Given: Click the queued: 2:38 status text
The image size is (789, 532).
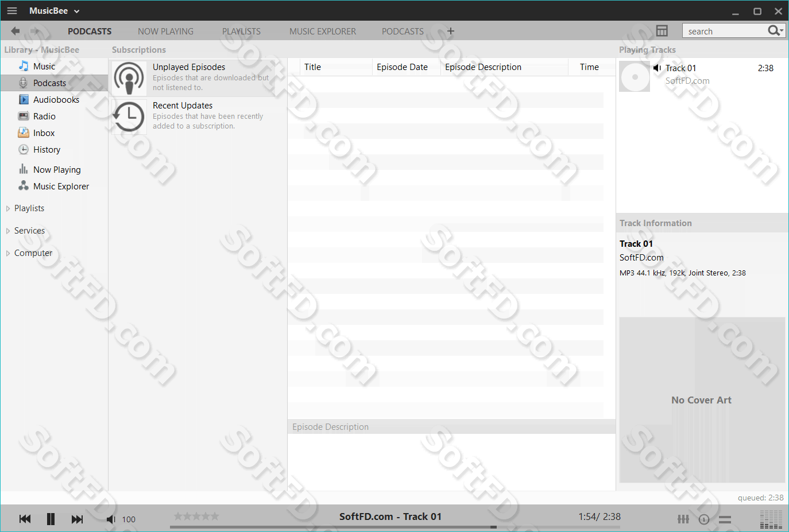Looking at the screenshot, I should 761,498.
